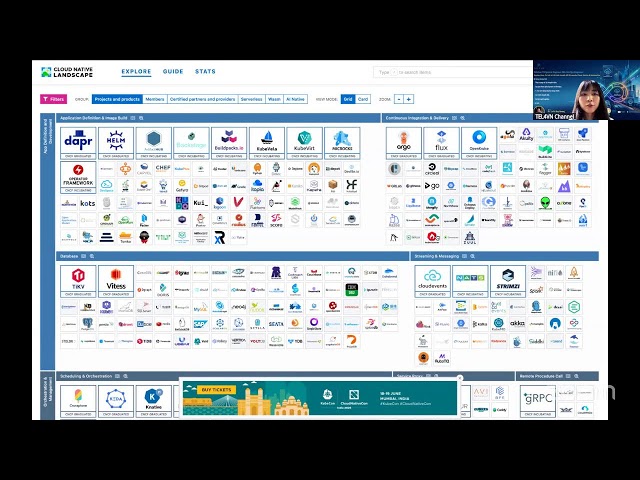This screenshot has width=640, height=480.
Task: Select the Wasm group
Action: (274, 99)
